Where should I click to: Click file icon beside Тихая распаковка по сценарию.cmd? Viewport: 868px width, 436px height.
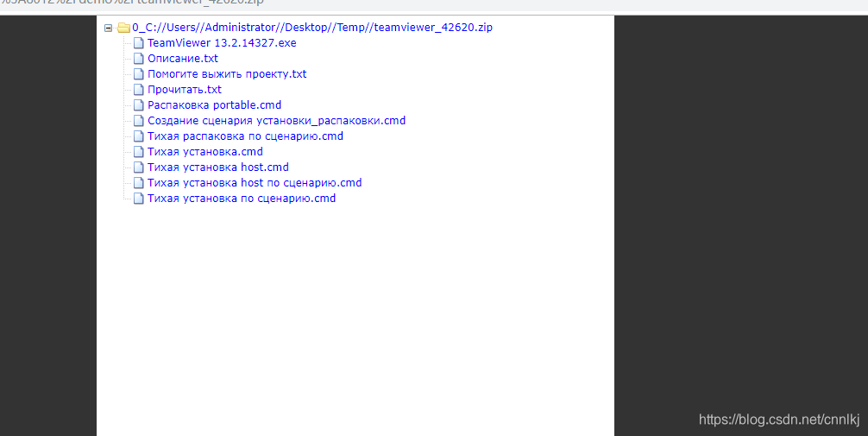coord(138,136)
